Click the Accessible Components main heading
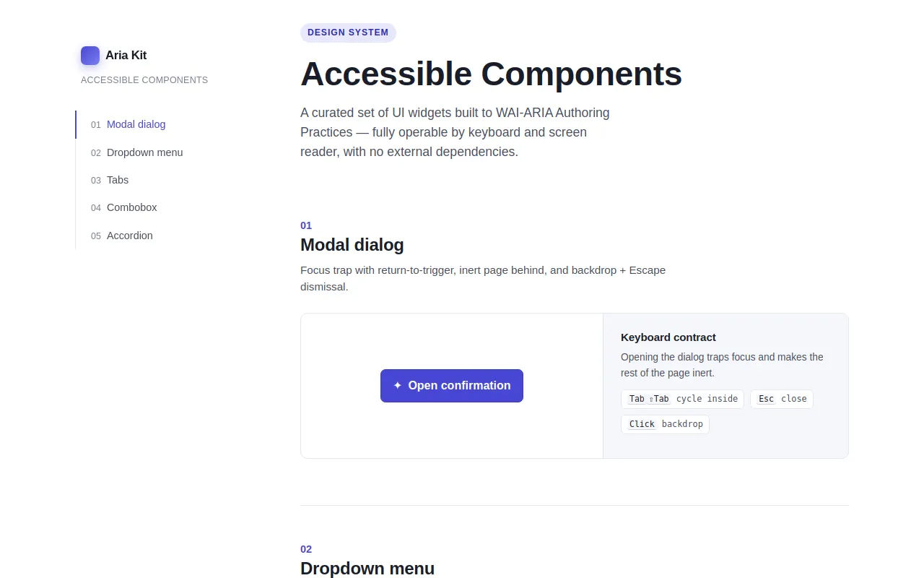 tap(491, 74)
